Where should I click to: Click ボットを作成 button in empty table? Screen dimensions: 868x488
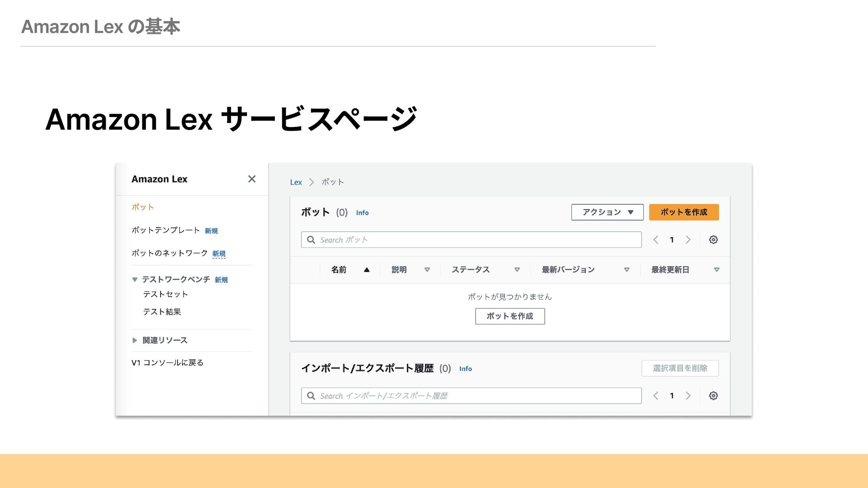[509, 316]
